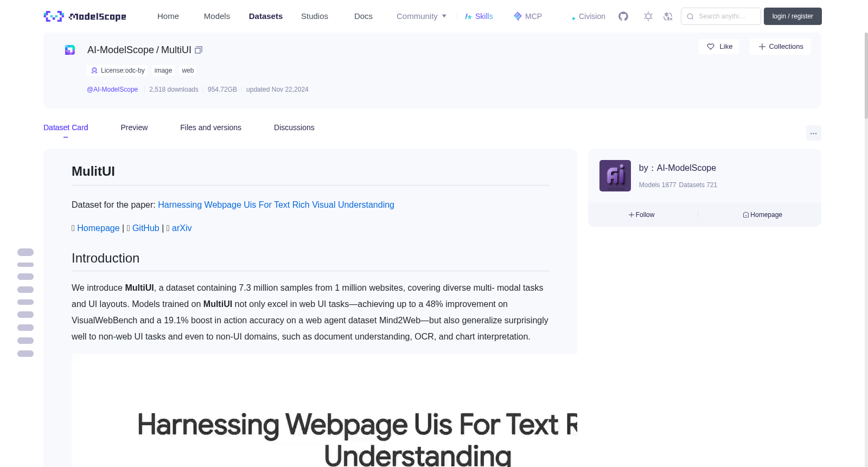The image size is (868, 467).
Task: Click the updated Nov 22,2024 text
Action: coord(277,89)
